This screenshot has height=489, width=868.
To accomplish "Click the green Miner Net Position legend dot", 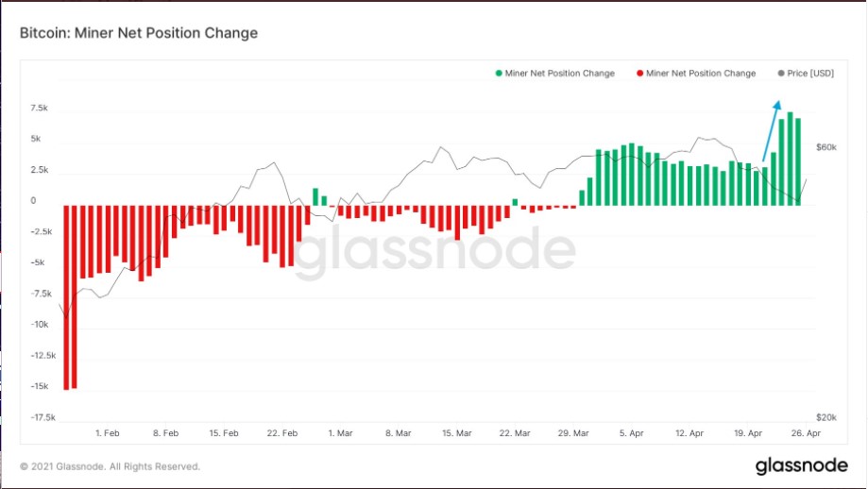I will [x=498, y=74].
